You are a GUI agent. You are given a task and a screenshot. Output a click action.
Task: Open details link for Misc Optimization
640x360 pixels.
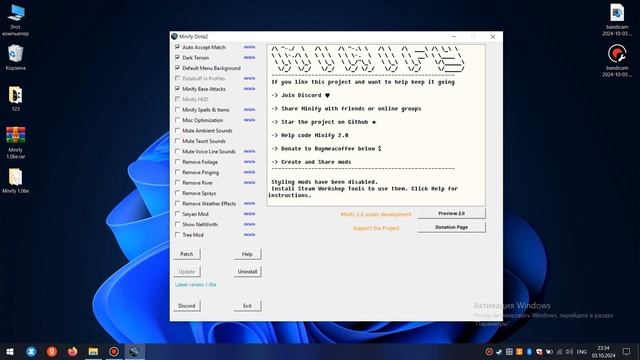click(x=249, y=120)
